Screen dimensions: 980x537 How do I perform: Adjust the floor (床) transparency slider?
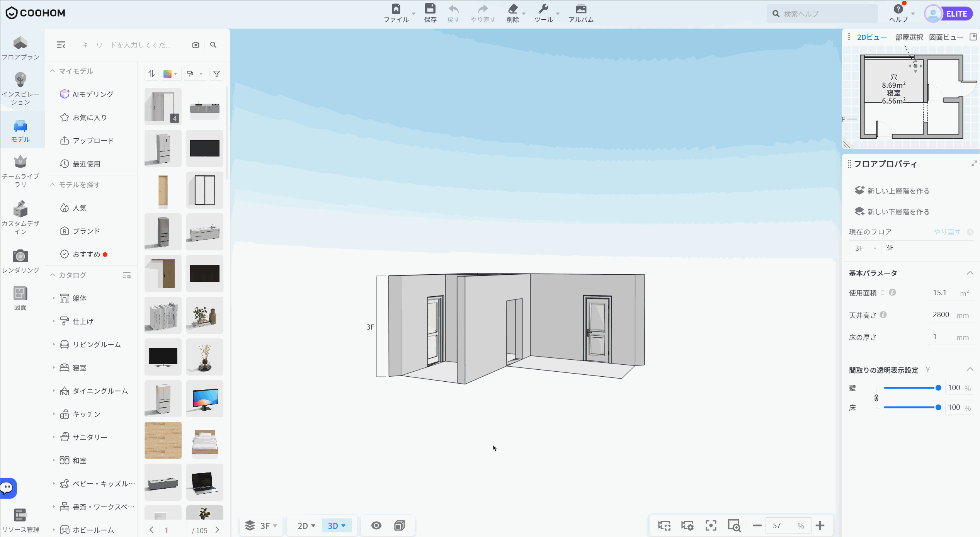[x=911, y=408]
